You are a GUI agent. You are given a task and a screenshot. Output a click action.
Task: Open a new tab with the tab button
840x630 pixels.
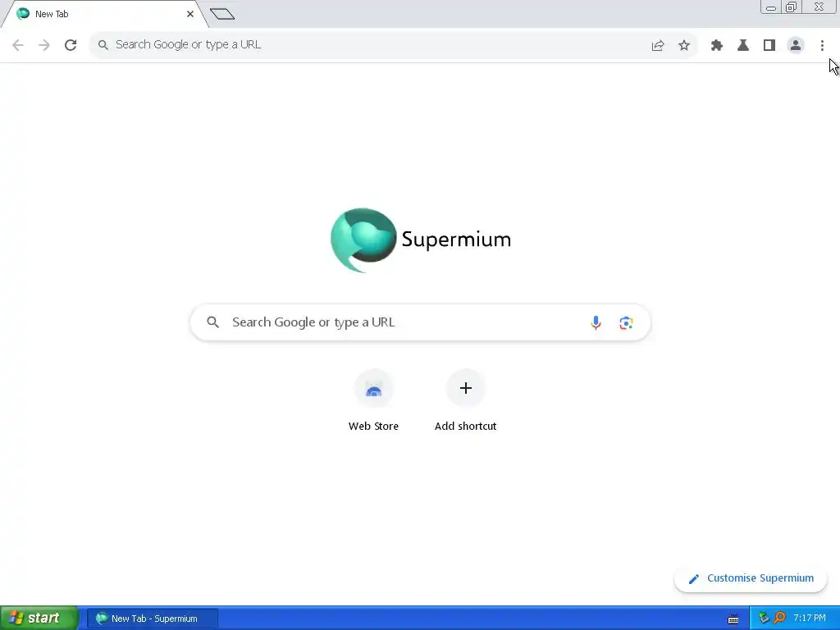click(x=222, y=14)
